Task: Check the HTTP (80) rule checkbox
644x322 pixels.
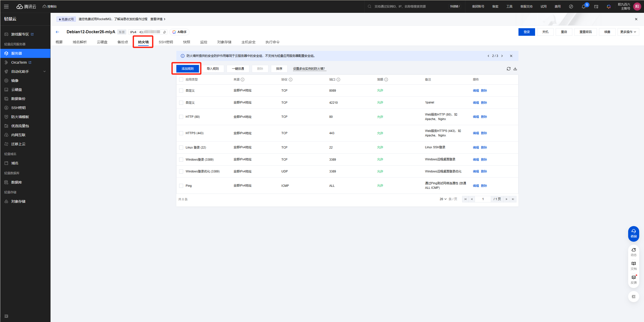Action: pyautogui.click(x=181, y=117)
